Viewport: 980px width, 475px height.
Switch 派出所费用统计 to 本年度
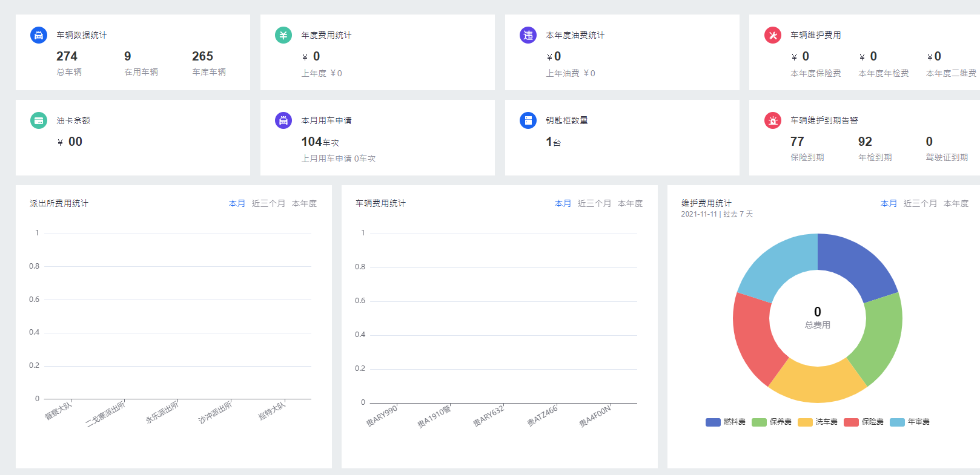coord(304,203)
